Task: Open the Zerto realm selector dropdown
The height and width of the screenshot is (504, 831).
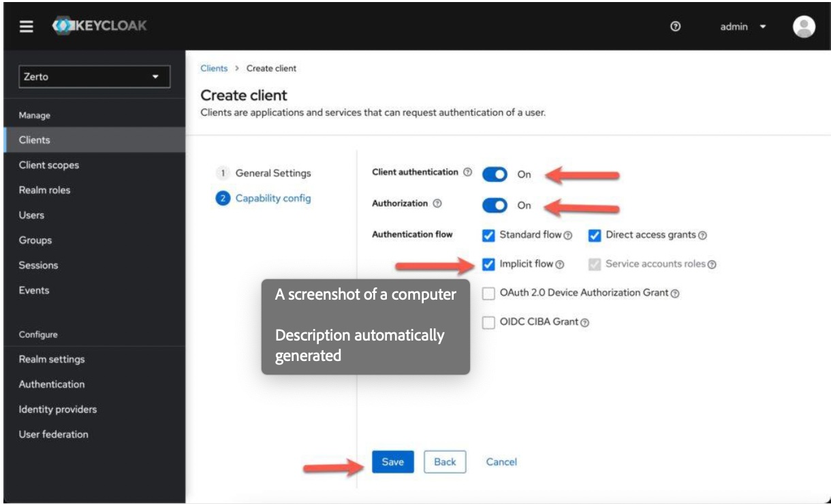Action: 94,76
